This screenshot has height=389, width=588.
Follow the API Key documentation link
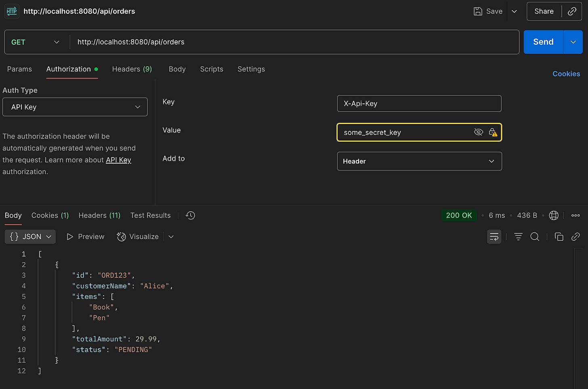[118, 160]
